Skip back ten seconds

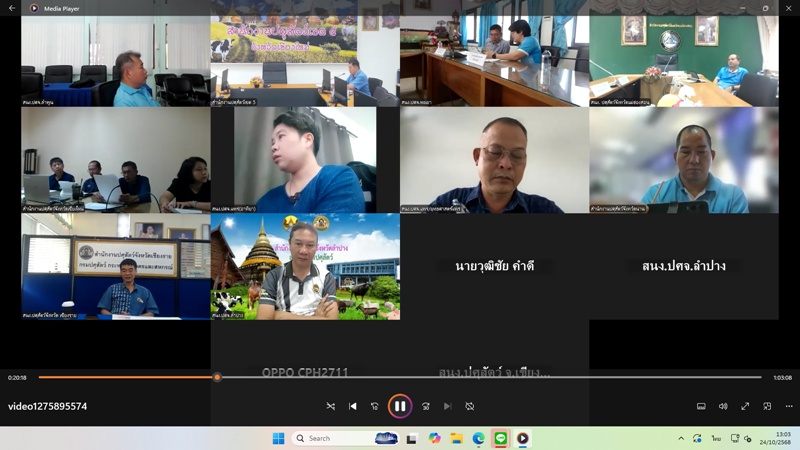click(x=375, y=406)
